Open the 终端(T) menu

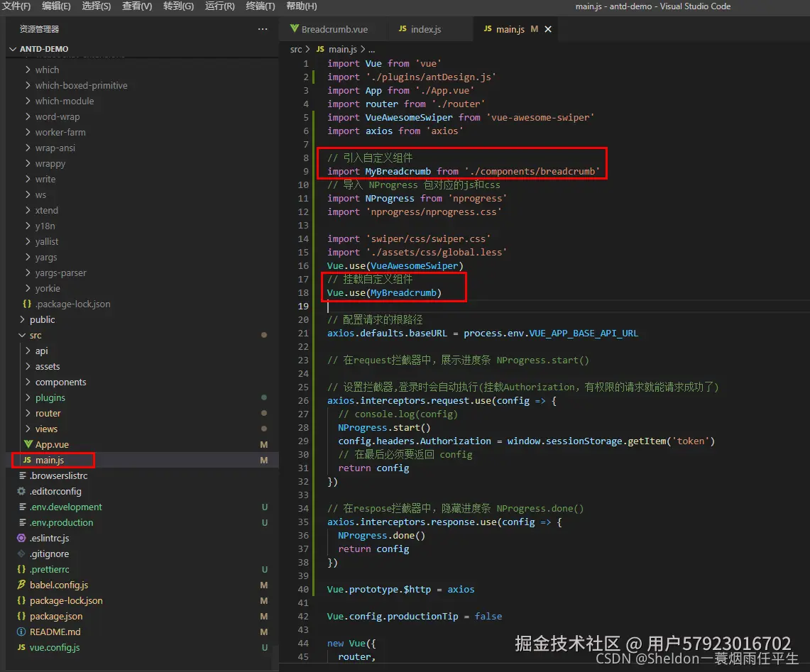[261, 6]
